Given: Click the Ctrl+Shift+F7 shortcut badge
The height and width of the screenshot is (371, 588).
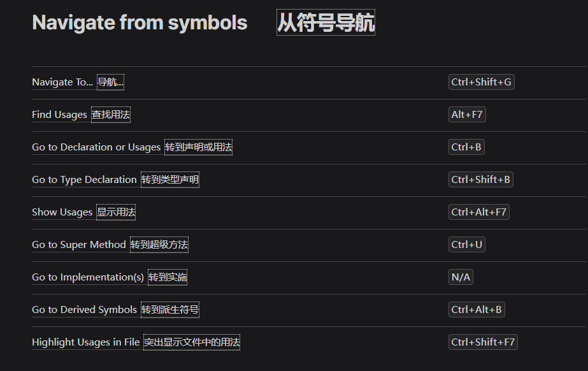Looking at the screenshot, I should click(x=483, y=342).
